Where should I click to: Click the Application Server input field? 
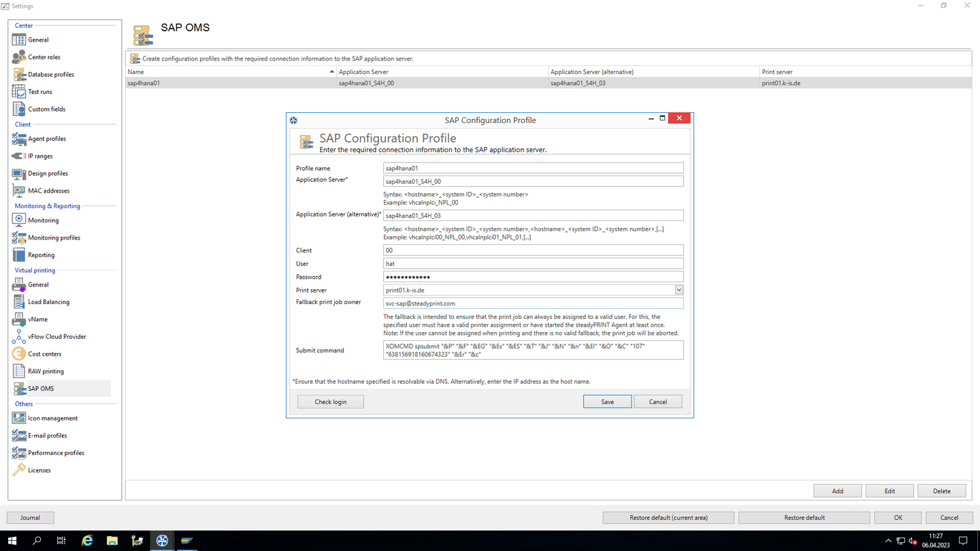tap(534, 182)
